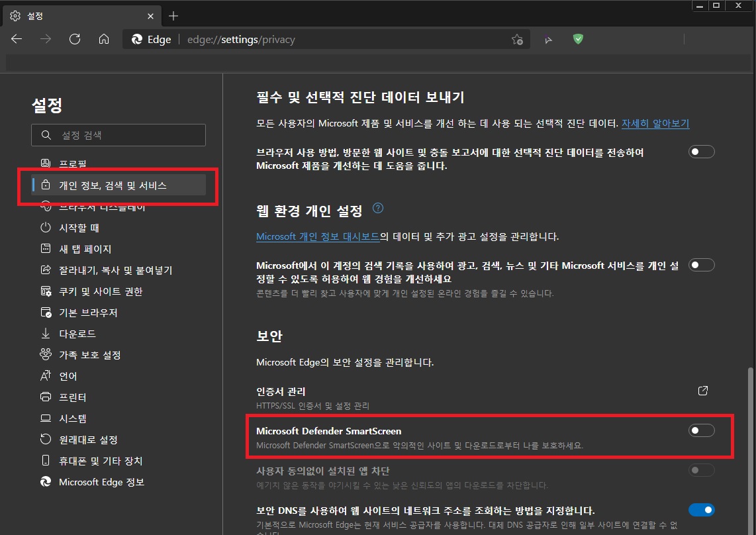Click the 인증서 관리 row

tap(485, 398)
